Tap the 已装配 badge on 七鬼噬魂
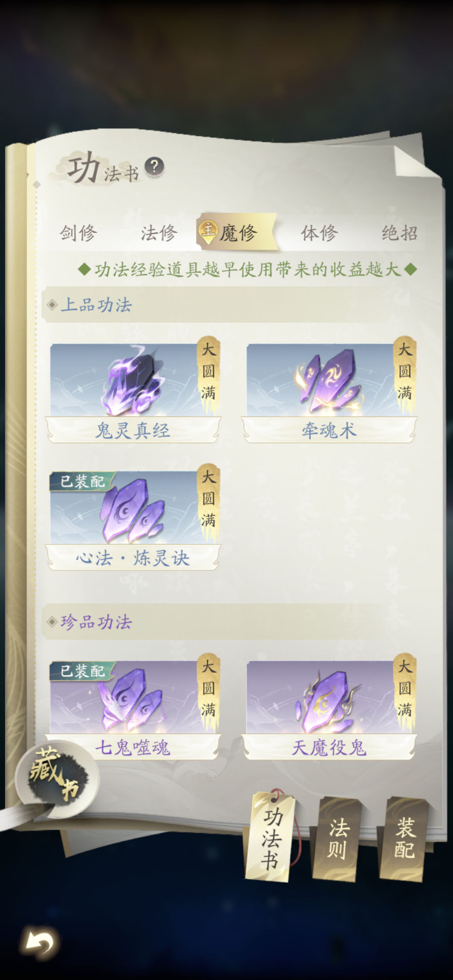This screenshot has height=980, width=453. [82, 671]
